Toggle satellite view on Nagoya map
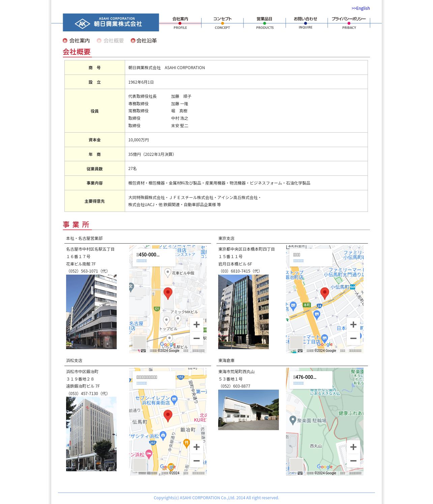Image resolution: width=433 pixels, height=504 pixels. tap(139, 342)
